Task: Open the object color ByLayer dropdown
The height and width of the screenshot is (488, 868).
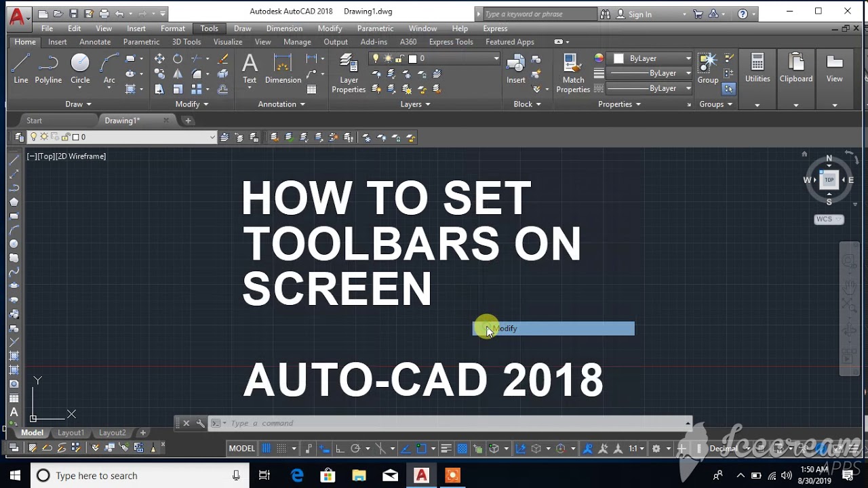Action: pos(651,59)
